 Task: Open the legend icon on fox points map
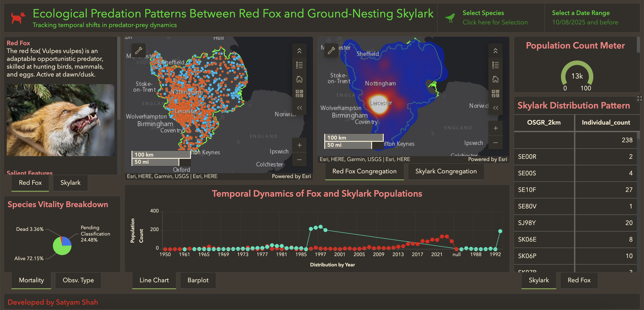[299, 65]
